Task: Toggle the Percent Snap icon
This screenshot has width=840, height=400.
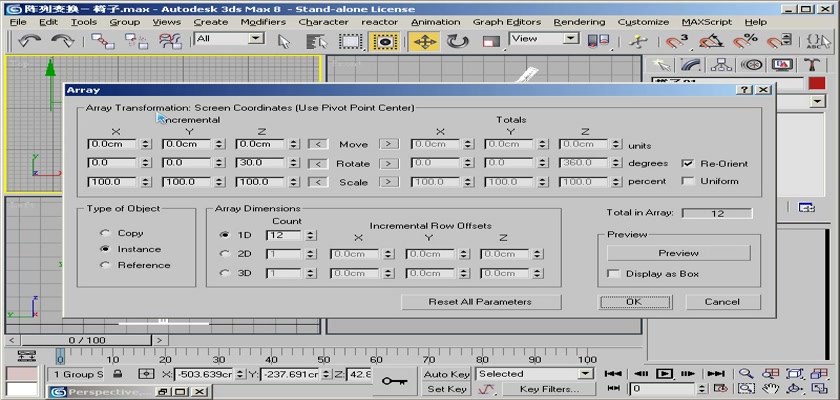Action: pos(745,41)
